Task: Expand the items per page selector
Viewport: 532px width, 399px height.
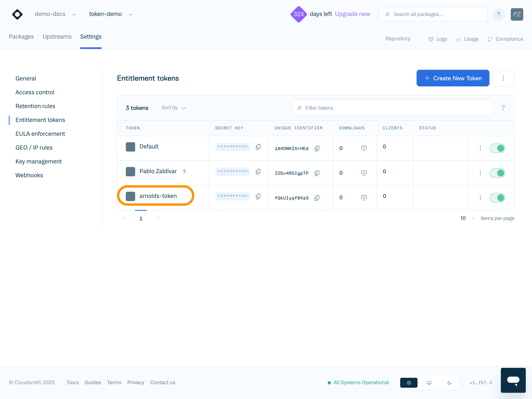Action: click(x=467, y=218)
